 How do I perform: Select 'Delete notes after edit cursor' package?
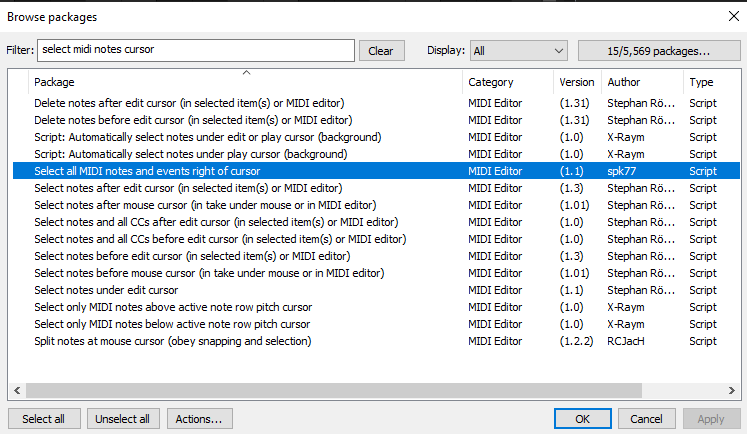189,103
